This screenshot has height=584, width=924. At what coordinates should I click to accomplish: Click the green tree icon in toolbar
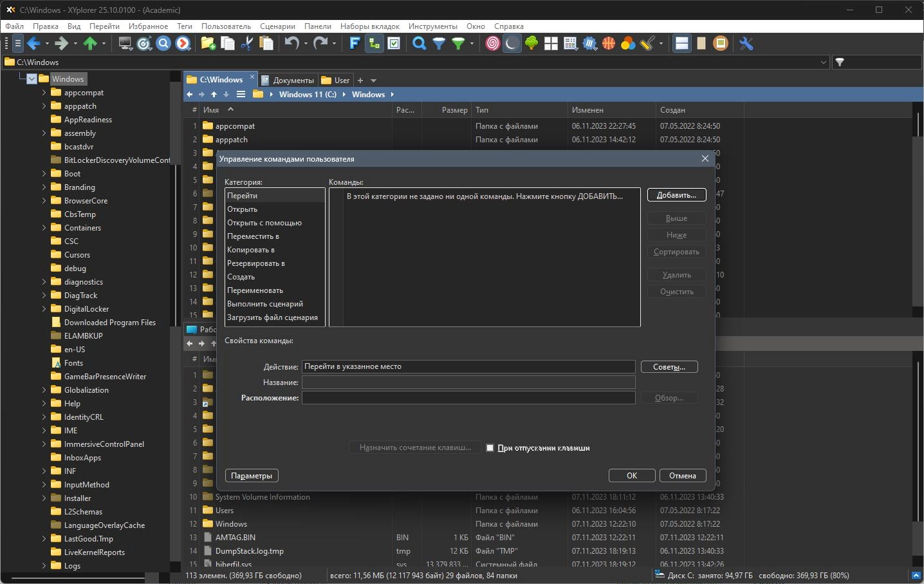tap(531, 44)
